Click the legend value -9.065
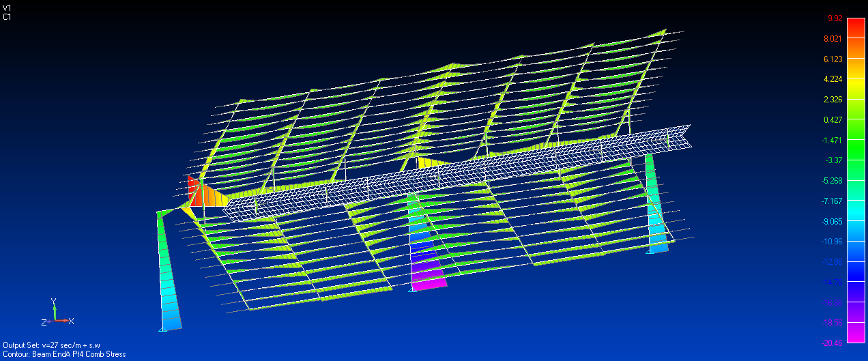Screen dimensions: 868x361 [833, 221]
